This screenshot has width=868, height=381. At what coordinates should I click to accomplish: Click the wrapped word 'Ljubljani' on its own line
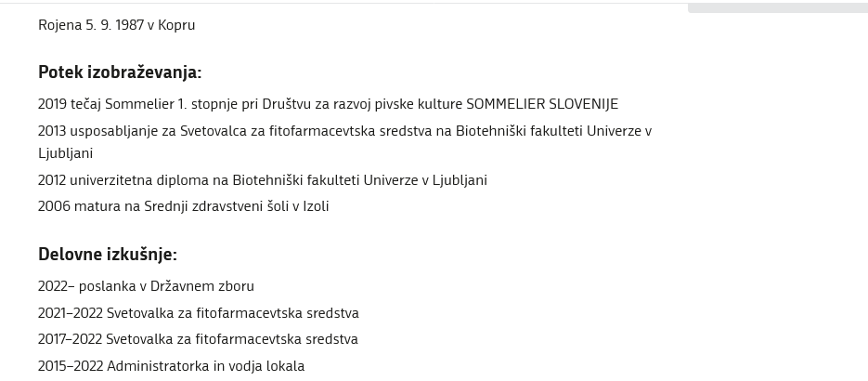coord(65,153)
